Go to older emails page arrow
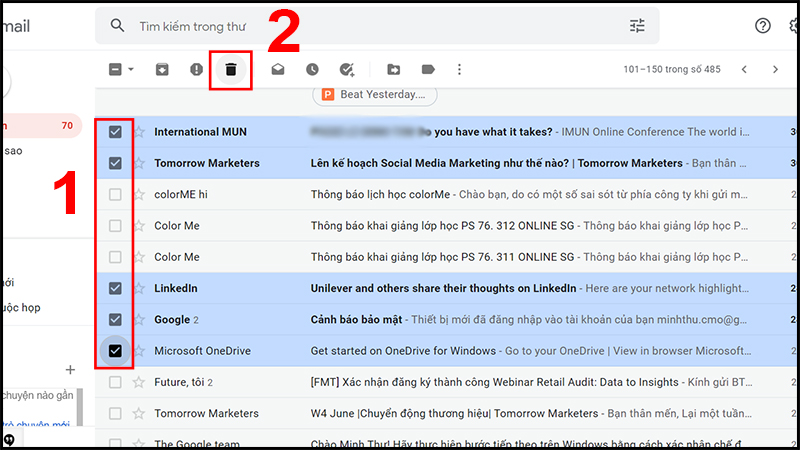 [775, 69]
